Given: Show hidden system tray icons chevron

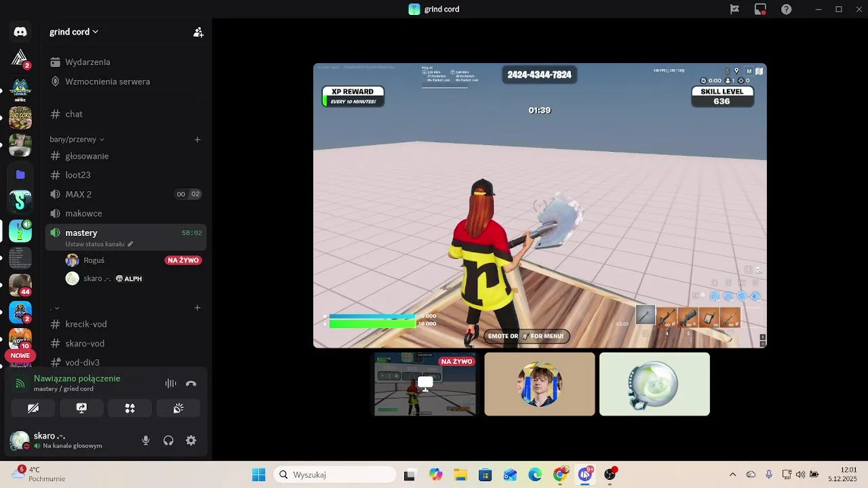Looking at the screenshot, I should tap(732, 475).
